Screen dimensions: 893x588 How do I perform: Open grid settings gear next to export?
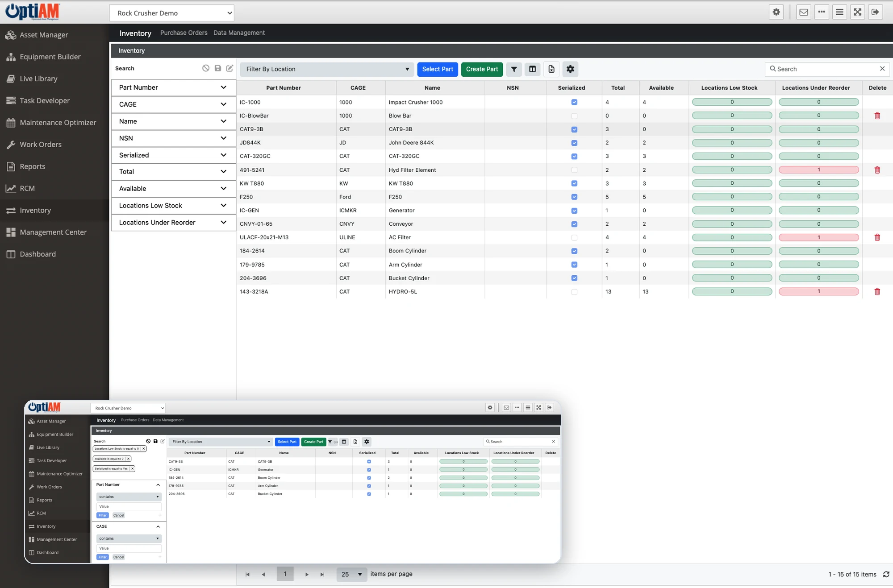(x=570, y=69)
